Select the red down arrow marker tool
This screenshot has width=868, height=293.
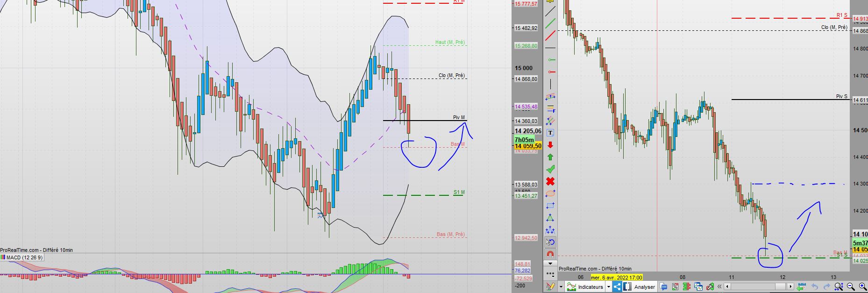click(550, 145)
